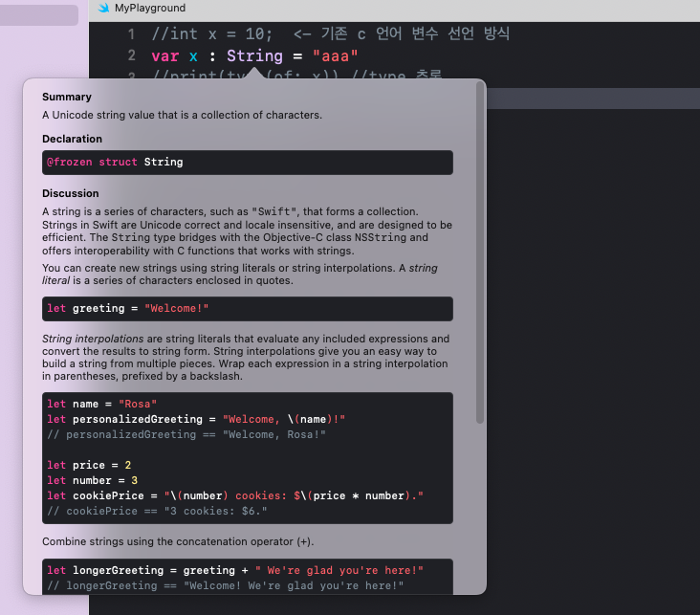The width and height of the screenshot is (700, 615).
Task: Click the // cookiePrice == comment line
Action: click(x=157, y=511)
